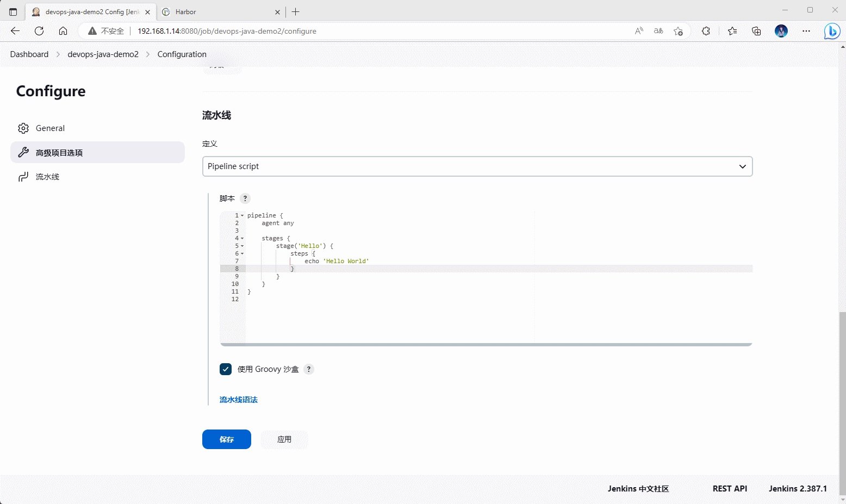846x504 pixels.
Task: Open the collections icon
Action: (756, 31)
